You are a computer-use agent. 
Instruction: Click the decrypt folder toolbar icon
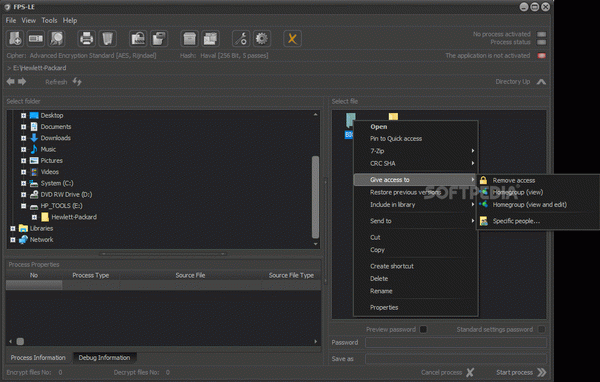pyautogui.click(x=158, y=39)
